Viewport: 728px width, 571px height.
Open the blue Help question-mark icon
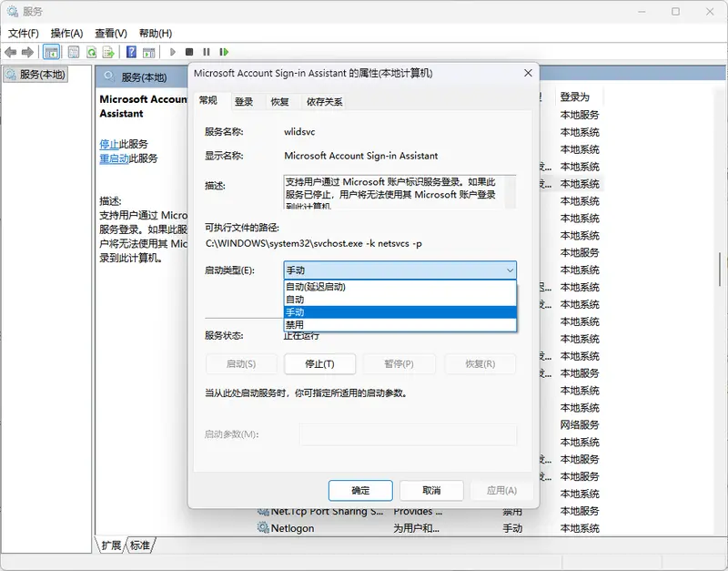(131, 52)
